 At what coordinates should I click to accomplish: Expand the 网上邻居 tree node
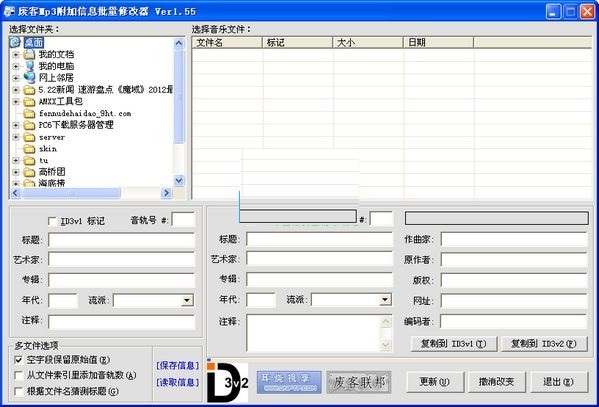click(x=16, y=78)
